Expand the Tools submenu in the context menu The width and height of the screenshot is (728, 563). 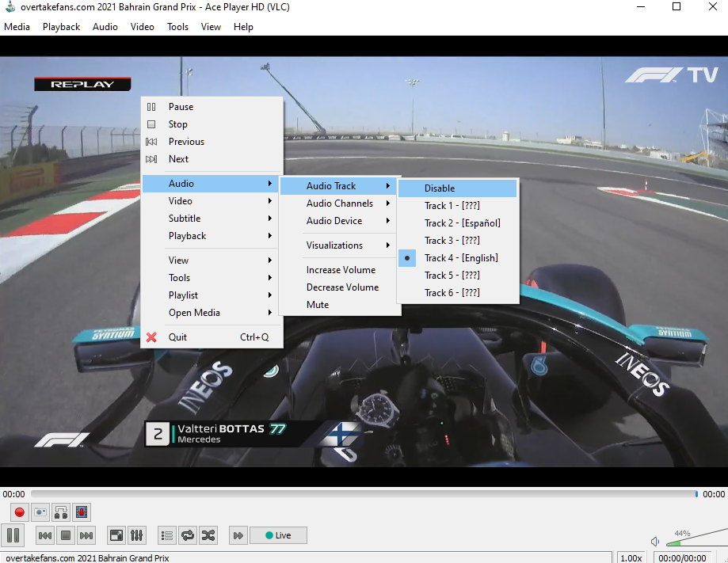[x=212, y=278]
